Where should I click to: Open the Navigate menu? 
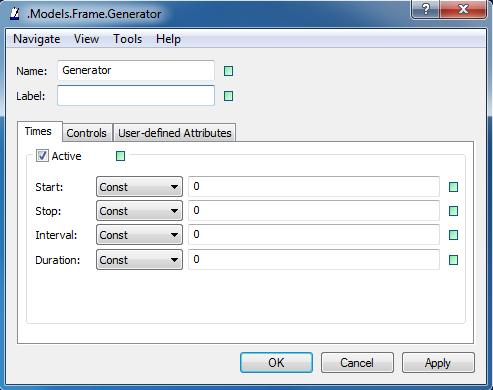37,39
